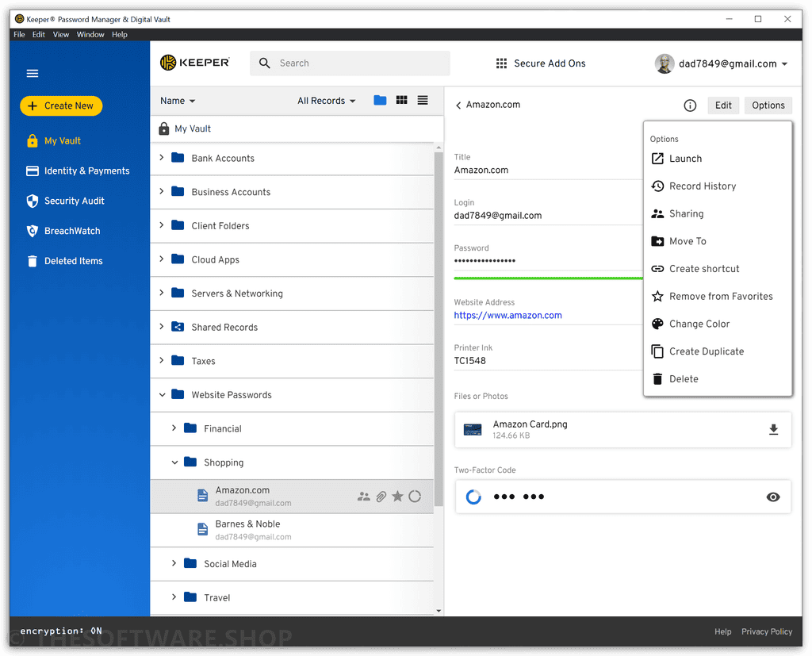Collapse the Website Passwords folder
The height and width of the screenshot is (656, 812).
(162, 395)
